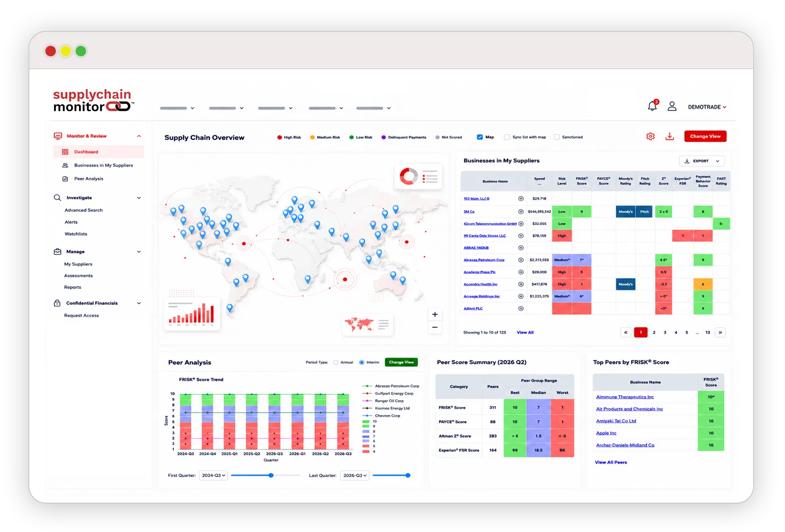Click the plus icon for Acreage Holdings Inc
Image resolution: width=785 pixels, height=532 pixels.
[x=521, y=296]
